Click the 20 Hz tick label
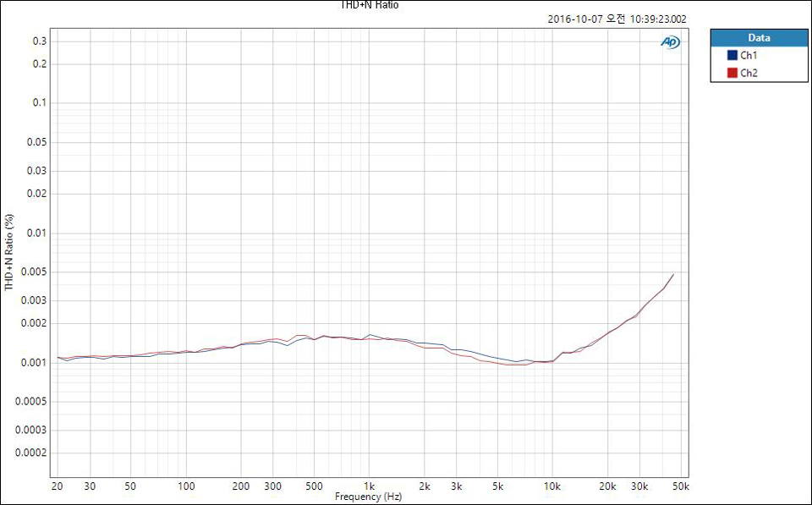812x505 pixels. coord(57,487)
